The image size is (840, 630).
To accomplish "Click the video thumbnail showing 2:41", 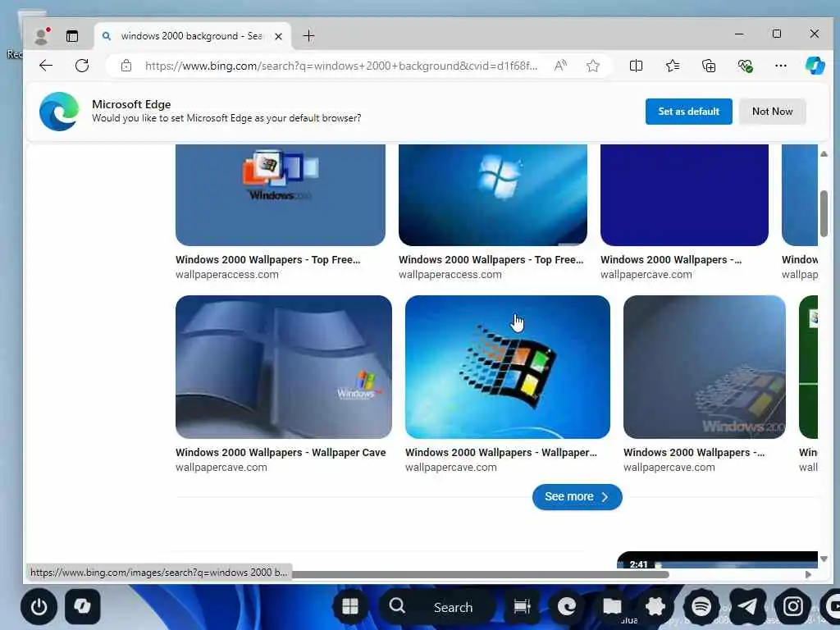I will [717, 559].
